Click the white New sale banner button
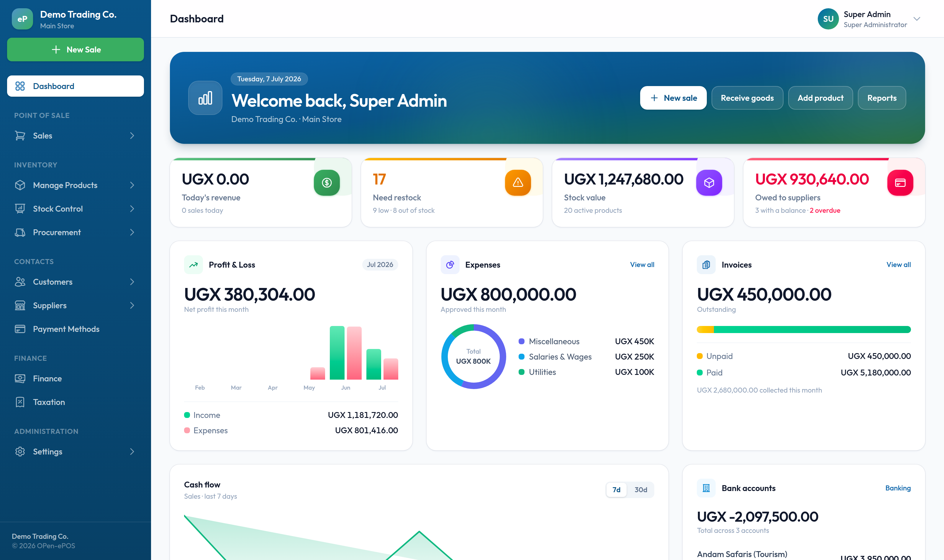This screenshot has height=560, width=944. (673, 98)
